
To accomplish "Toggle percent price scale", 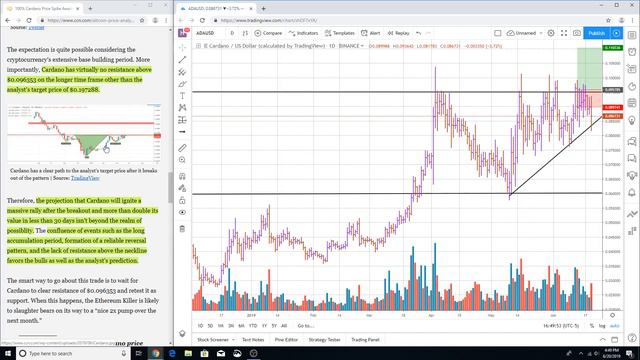I will pyautogui.click(x=592, y=326).
